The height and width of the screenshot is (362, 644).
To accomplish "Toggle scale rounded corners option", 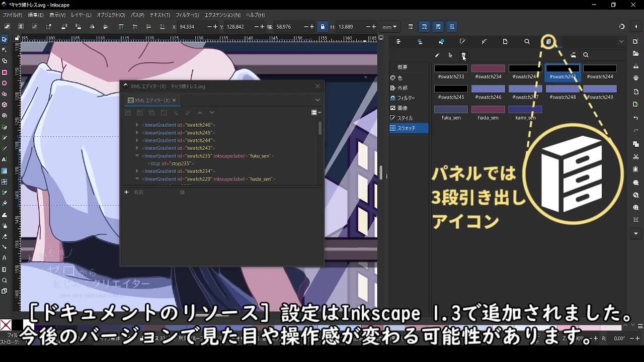I will (x=424, y=27).
